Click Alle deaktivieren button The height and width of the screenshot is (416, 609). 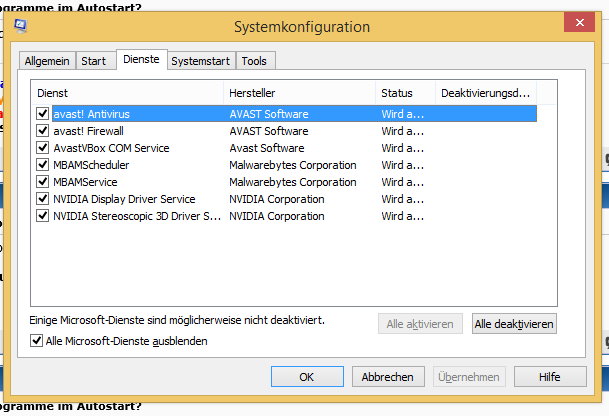514,324
